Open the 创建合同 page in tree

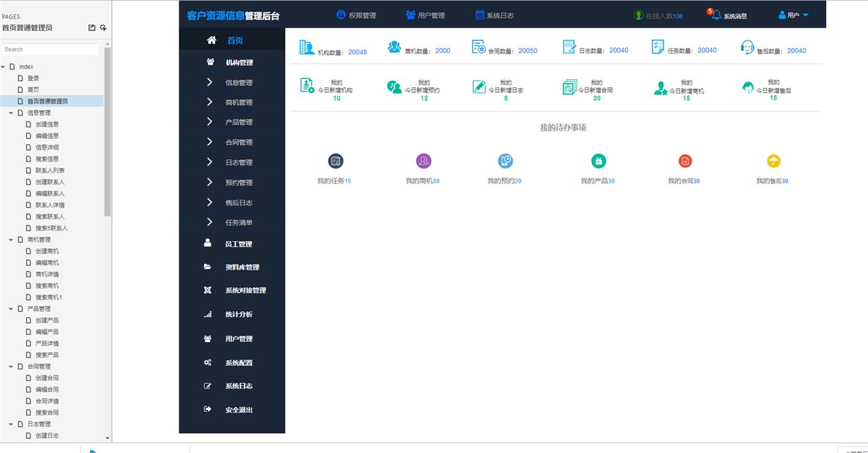point(47,377)
